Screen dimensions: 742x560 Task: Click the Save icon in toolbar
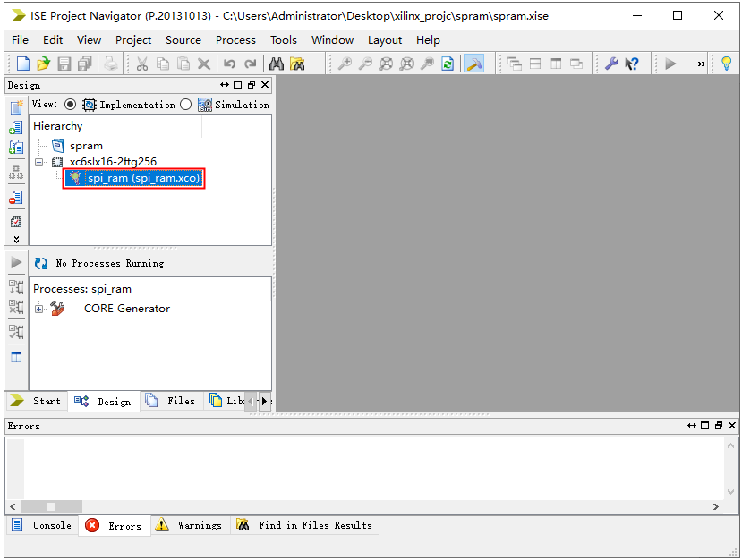[64, 64]
